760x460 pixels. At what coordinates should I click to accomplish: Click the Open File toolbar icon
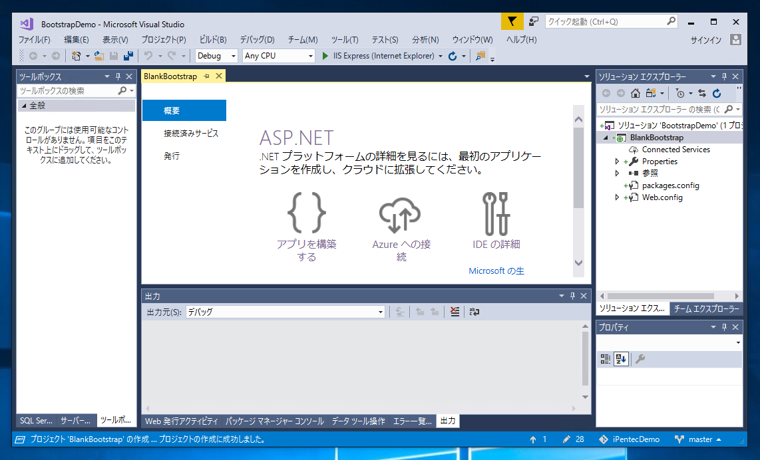tap(99, 56)
